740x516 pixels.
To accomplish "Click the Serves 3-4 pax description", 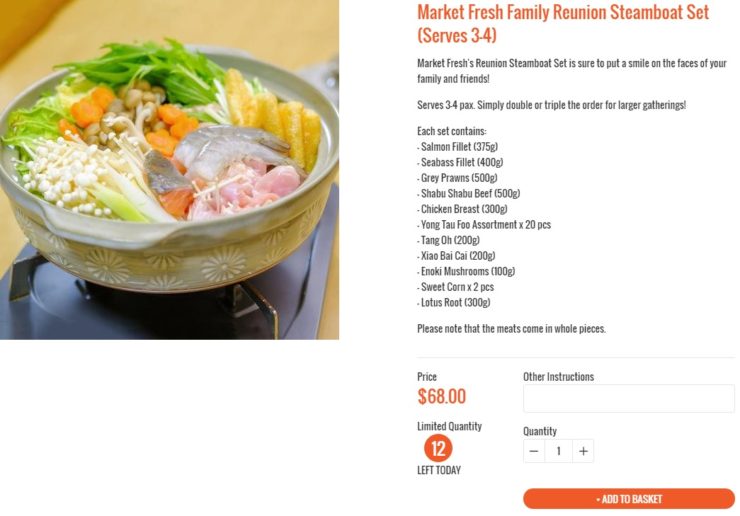I will click(551, 105).
